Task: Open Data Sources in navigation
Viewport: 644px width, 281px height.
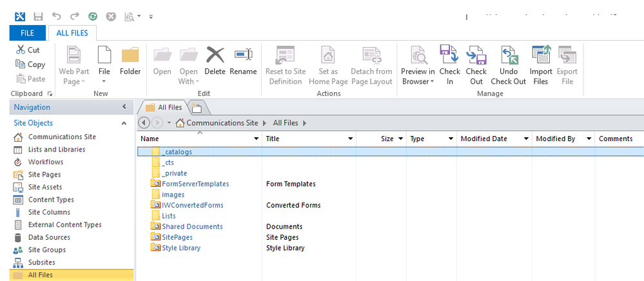Action: coord(49,237)
